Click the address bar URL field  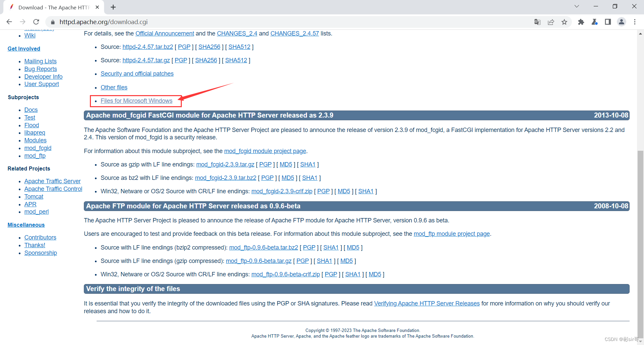[x=288, y=22]
